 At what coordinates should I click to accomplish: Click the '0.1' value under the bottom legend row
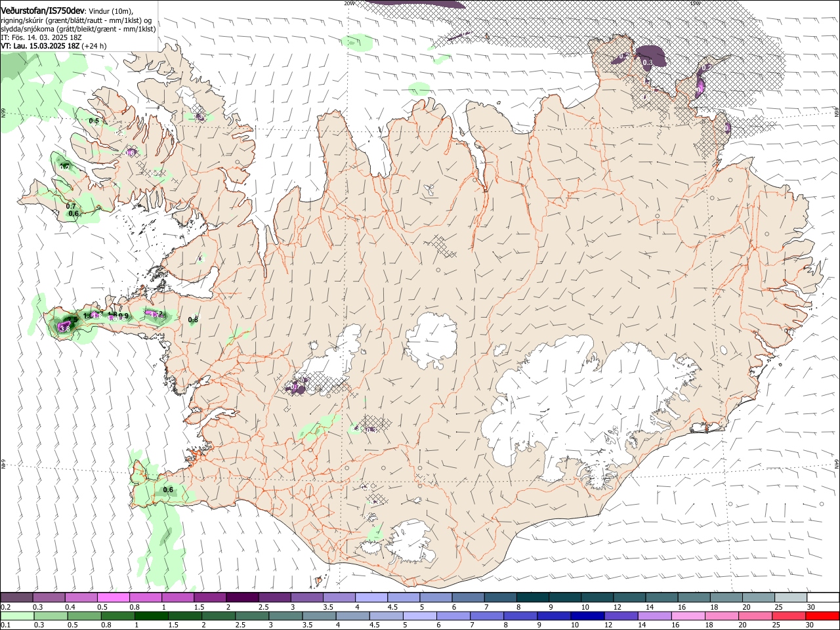point(5,625)
